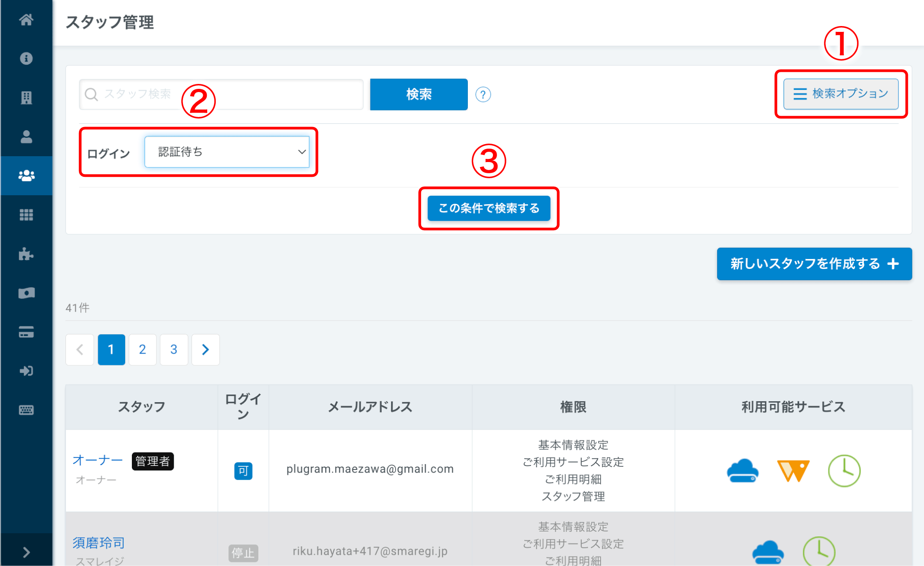Open the puzzle piece plugin icon
The height and width of the screenshot is (566, 924).
[x=26, y=254]
